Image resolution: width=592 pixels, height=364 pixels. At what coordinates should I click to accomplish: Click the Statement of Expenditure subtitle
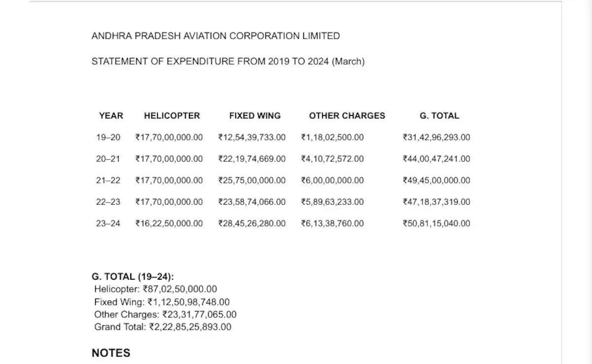(228, 62)
